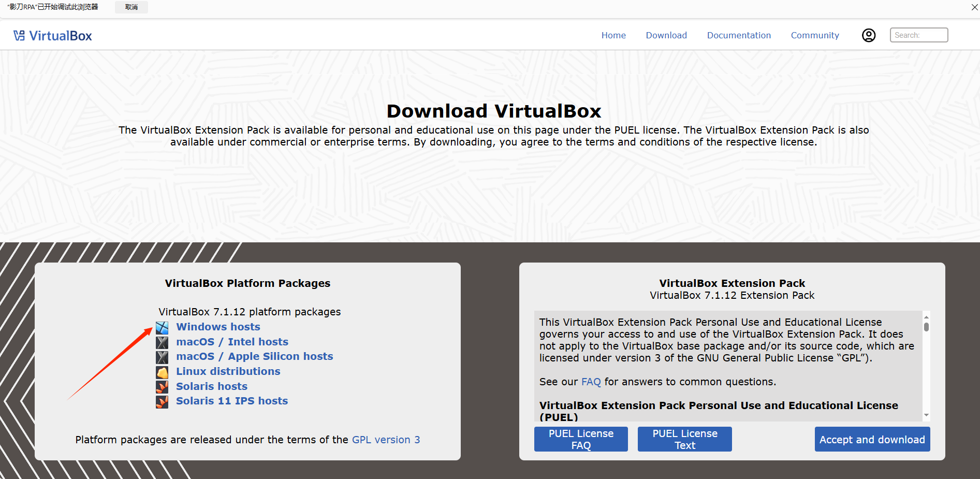The width and height of the screenshot is (980, 479).
Task: Select the Linux distributions penguin icon
Action: [x=162, y=372]
